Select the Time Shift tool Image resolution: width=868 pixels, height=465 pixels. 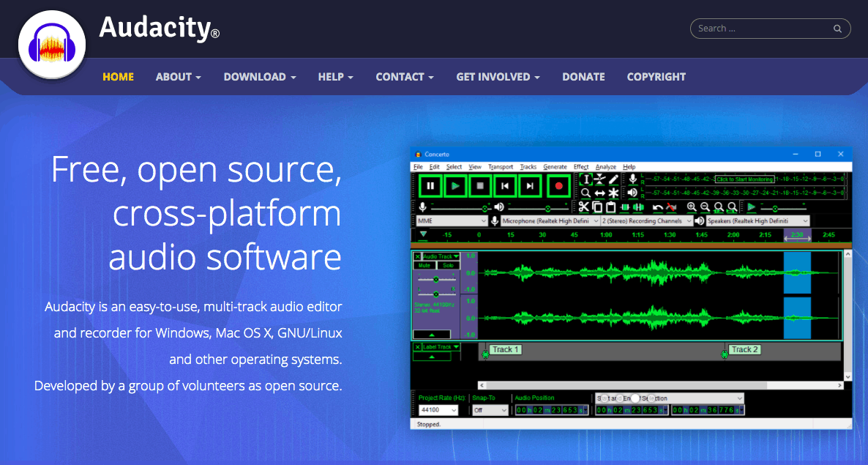(599, 193)
